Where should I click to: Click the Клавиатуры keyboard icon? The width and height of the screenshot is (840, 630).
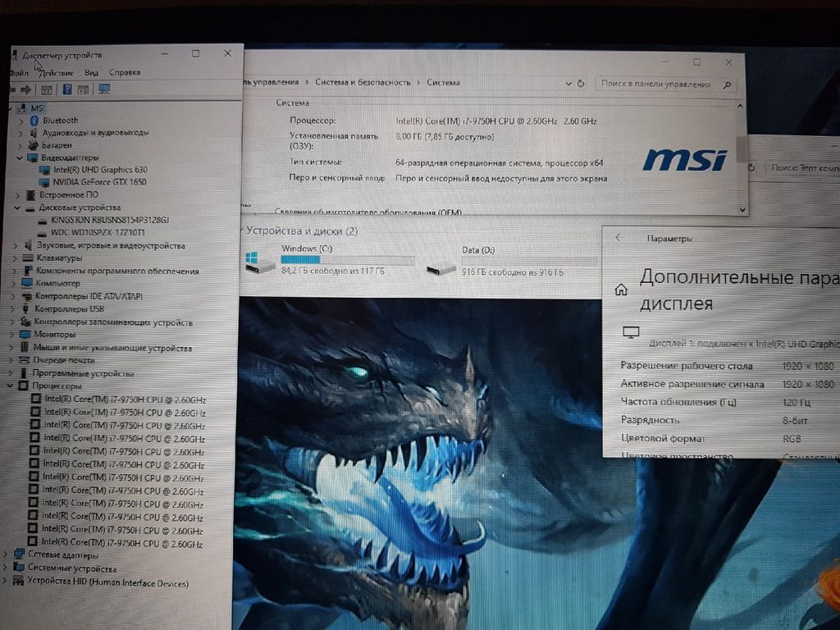coord(29,258)
